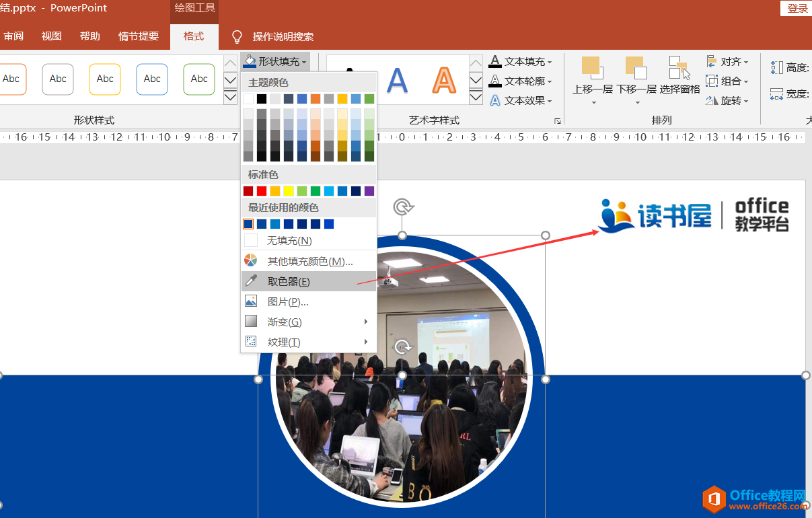Apply the green-outlined Abc shape style
812x518 pixels.
coord(199,79)
